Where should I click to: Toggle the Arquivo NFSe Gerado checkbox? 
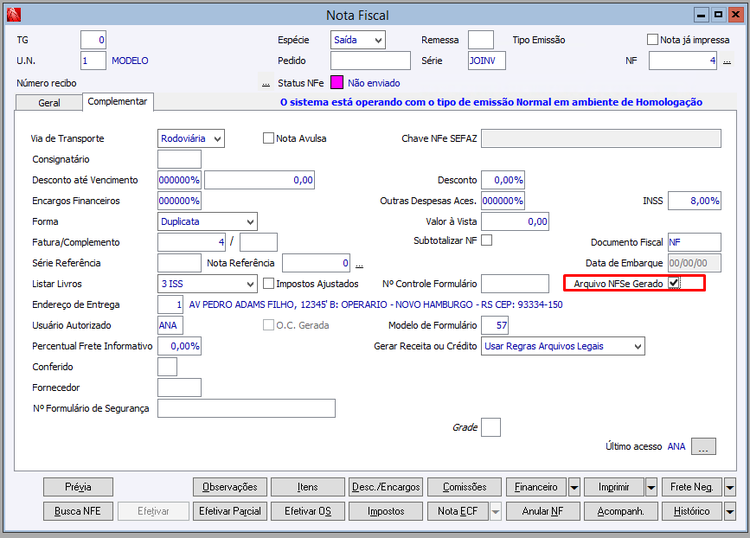coord(675,284)
